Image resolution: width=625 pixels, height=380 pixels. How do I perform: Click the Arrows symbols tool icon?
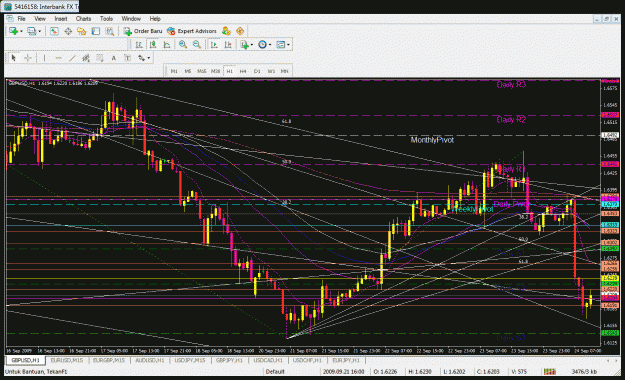pyautogui.click(x=141, y=58)
